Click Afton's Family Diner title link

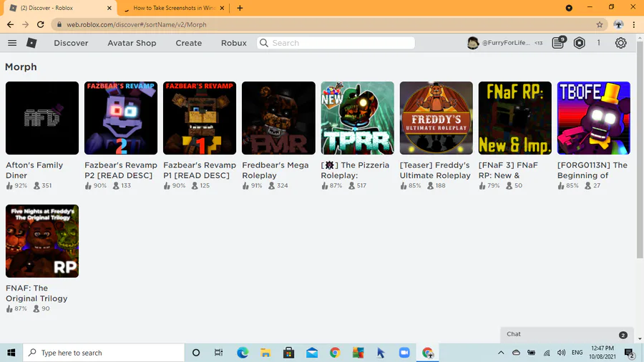pyautogui.click(x=34, y=170)
